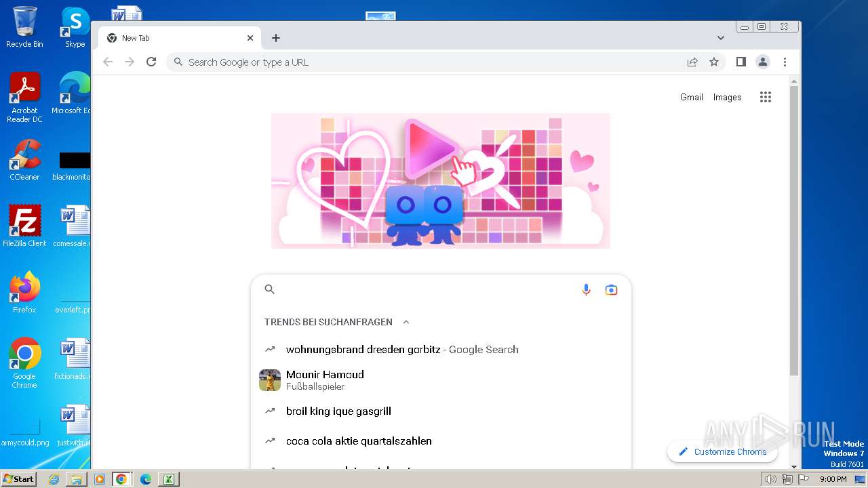Open the Images link

click(727, 97)
